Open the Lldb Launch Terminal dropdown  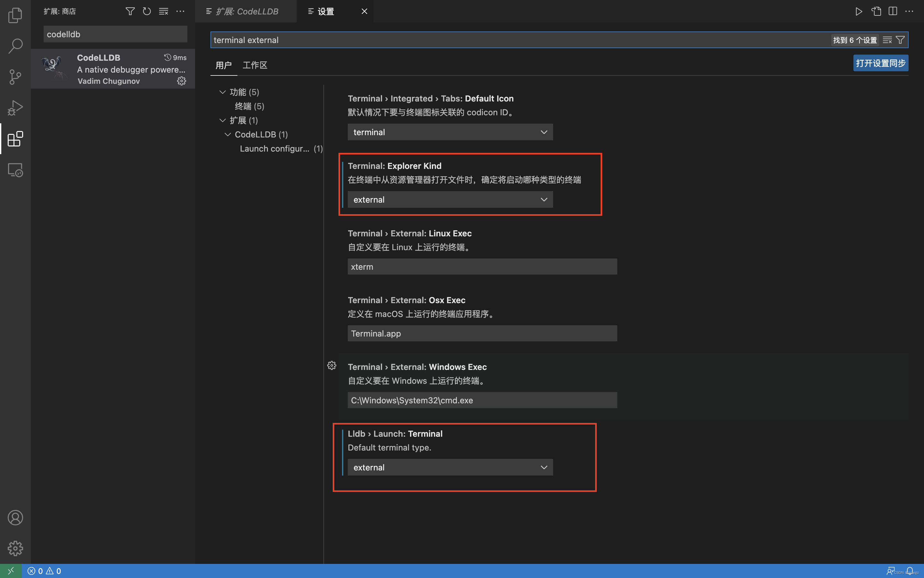450,467
